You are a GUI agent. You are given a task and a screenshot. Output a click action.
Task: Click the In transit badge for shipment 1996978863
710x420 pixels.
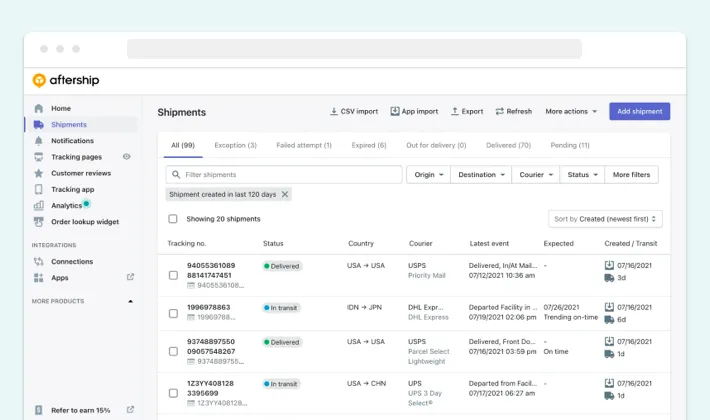pos(281,308)
